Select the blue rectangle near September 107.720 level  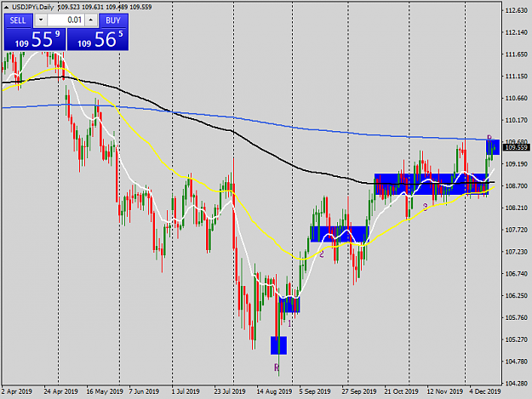340,234
